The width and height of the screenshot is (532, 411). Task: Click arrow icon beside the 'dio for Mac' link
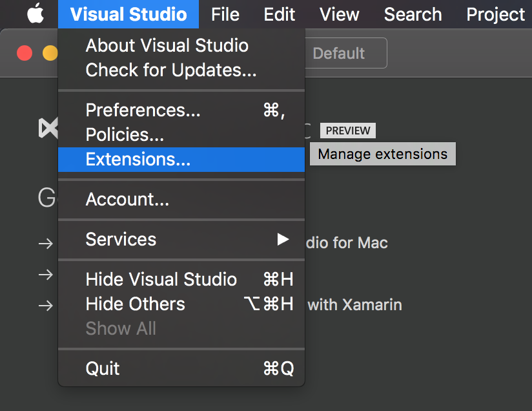point(45,244)
